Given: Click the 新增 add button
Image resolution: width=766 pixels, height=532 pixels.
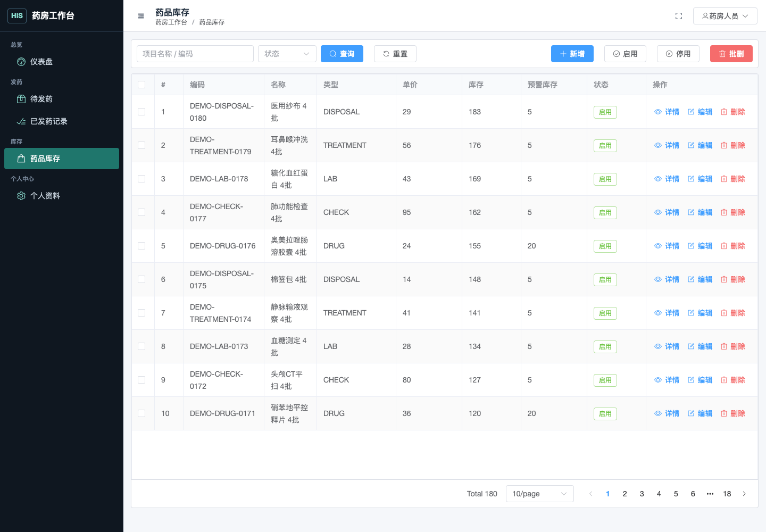Looking at the screenshot, I should tap(572, 54).
